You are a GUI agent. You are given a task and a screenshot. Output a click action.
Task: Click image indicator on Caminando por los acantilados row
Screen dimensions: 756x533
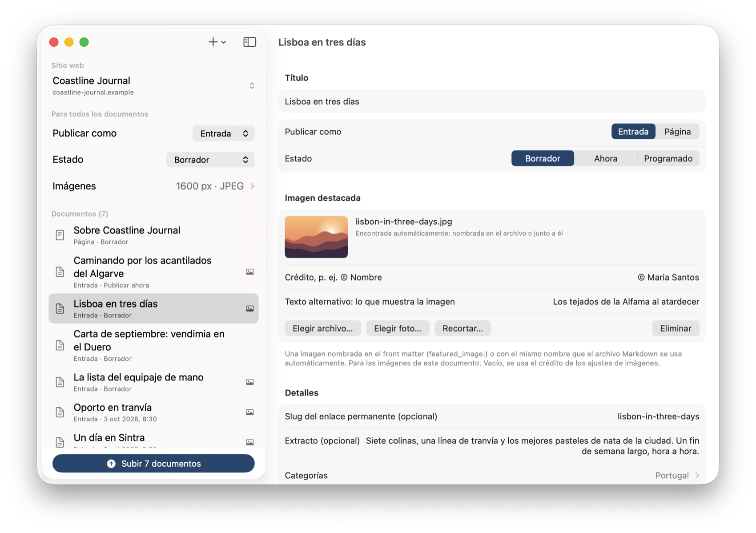250,272
